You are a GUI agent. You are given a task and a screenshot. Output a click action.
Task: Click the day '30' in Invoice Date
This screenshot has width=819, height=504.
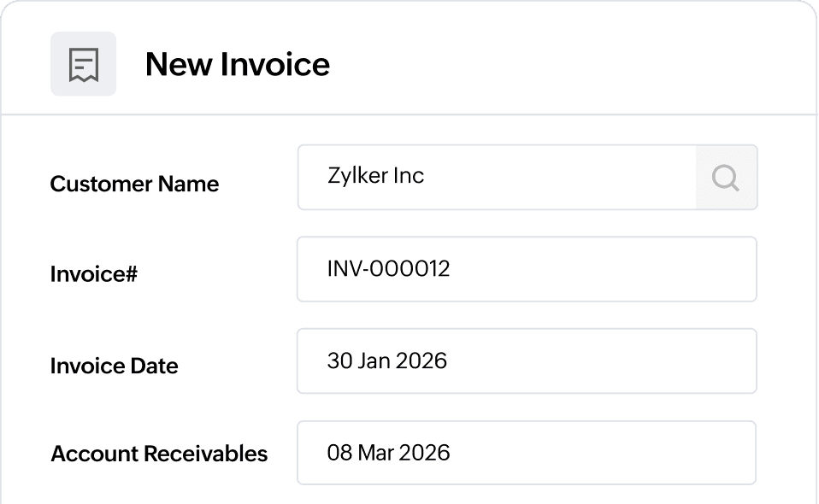[x=339, y=360]
